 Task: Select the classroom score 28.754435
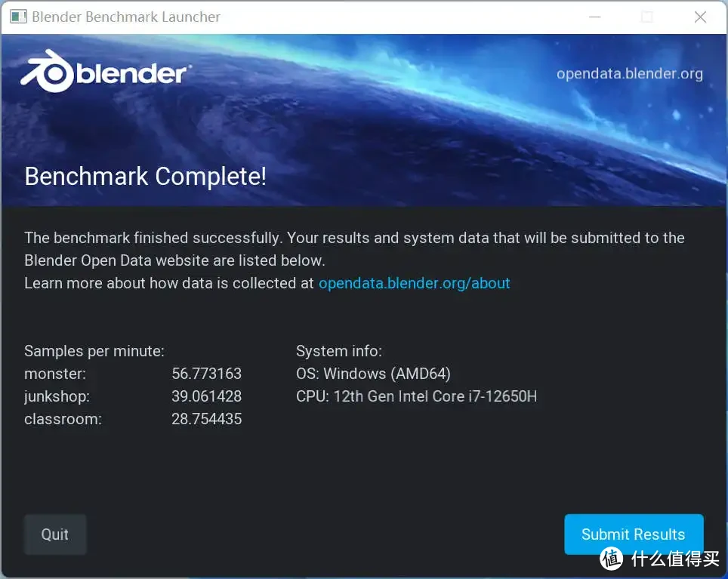coord(207,419)
